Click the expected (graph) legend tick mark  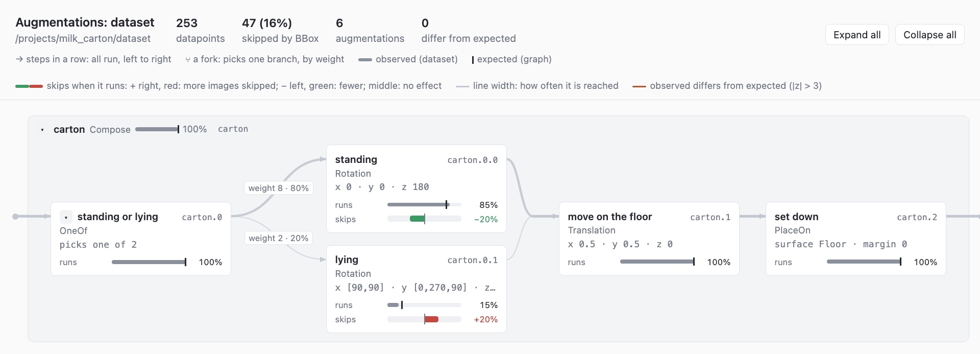[473, 60]
